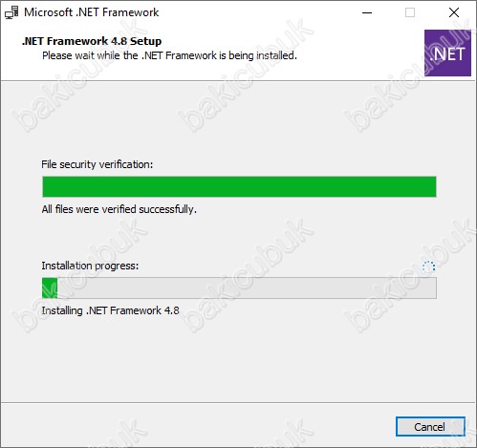Click the 'Installation progress:' label
Screen dimensions: 477x448
tap(90, 266)
